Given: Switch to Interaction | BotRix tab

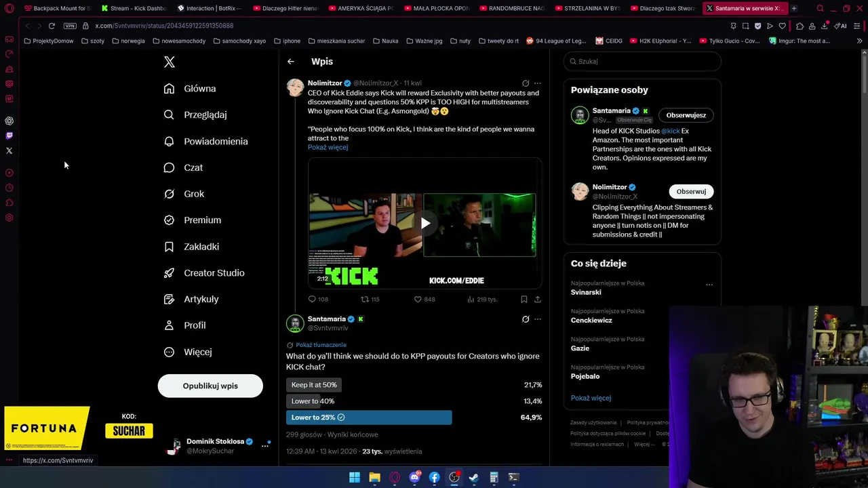Looking at the screenshot, I should coord(208,8).
